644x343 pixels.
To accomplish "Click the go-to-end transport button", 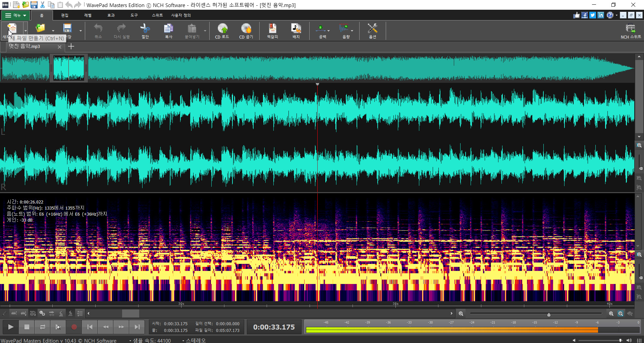I will [x=137, y=327].
